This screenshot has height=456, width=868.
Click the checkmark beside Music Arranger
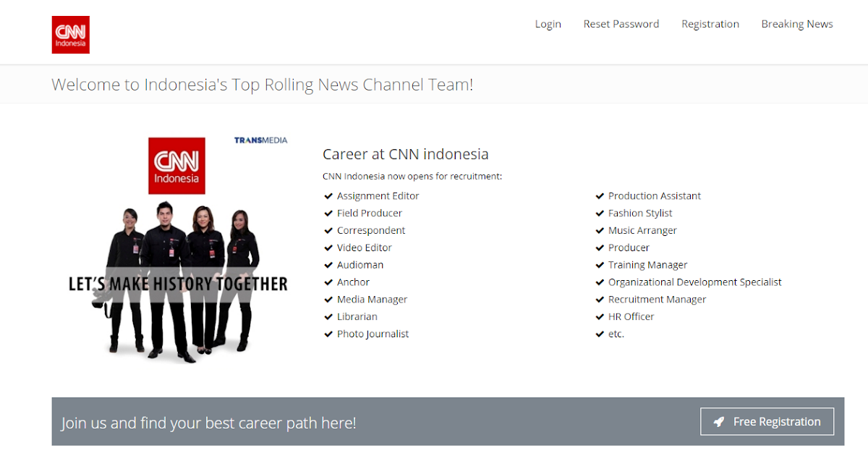tap(600, 231)
